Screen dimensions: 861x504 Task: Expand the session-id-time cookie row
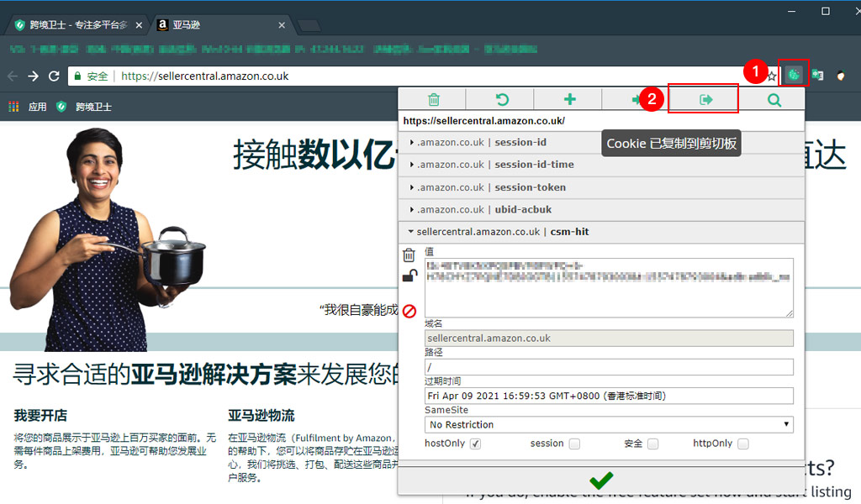click(x=601, y=165)
